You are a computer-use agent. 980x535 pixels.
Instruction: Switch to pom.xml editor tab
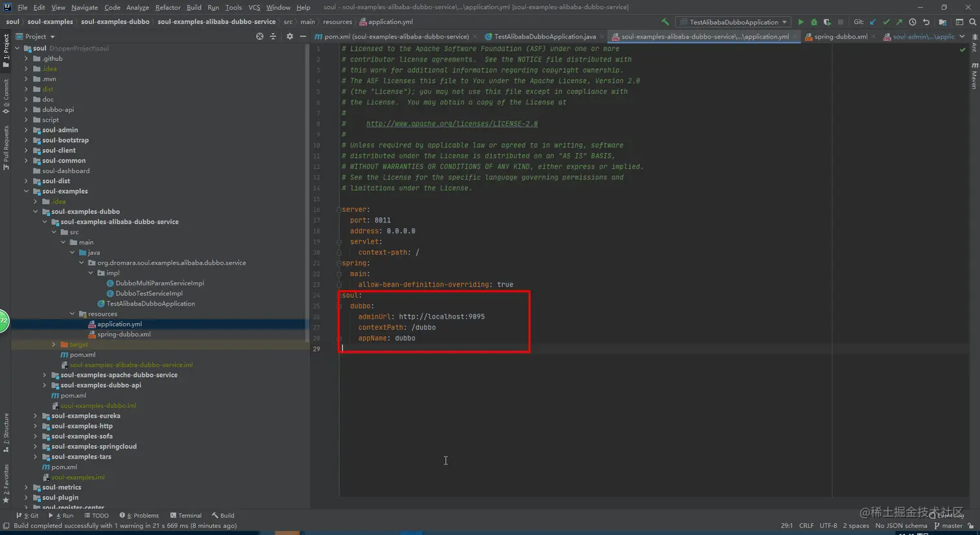coord(396,36)
